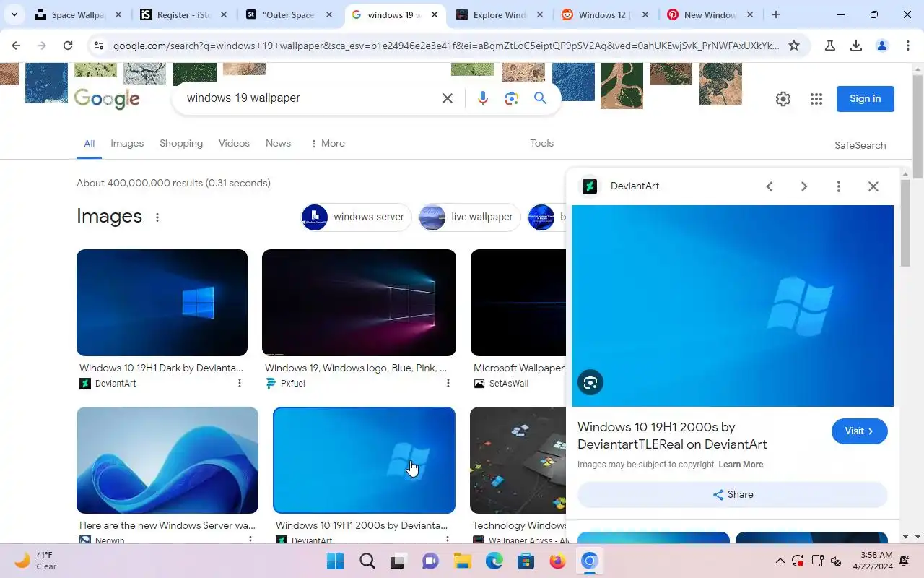Open the weather widget showing 41°F Clear

click(36, 561)
